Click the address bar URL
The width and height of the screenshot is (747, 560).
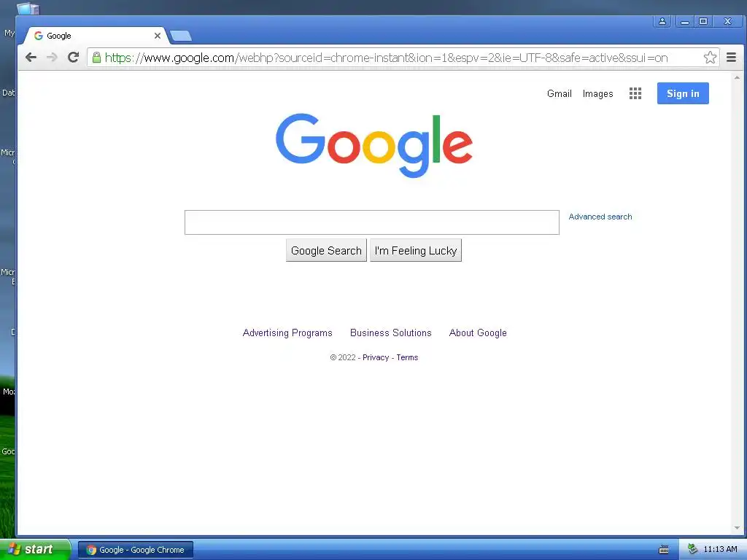tap(386, 58)
